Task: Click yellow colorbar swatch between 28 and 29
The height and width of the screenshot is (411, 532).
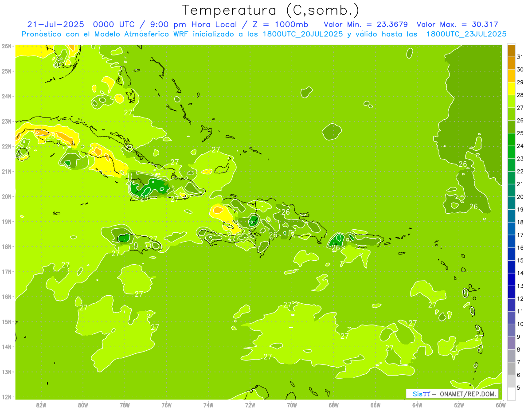Action: (x=511, y=88)
